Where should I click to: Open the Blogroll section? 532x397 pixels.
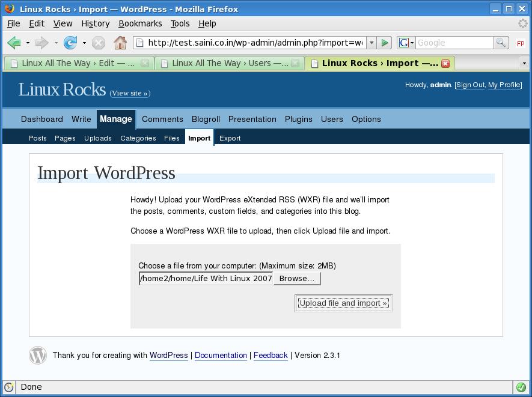pyautogui.click(x=206, y=119)
